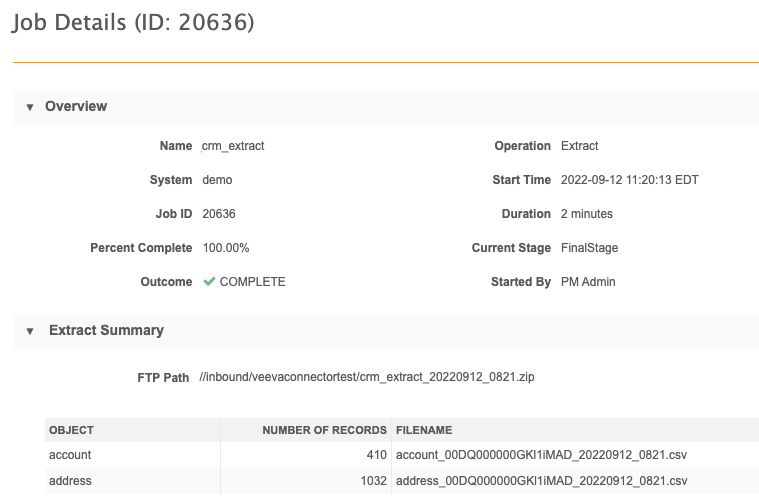Sort by NUMBER OF RECORDS column header
The width and height of the screenshot is (759, 504).
[324, 430]
